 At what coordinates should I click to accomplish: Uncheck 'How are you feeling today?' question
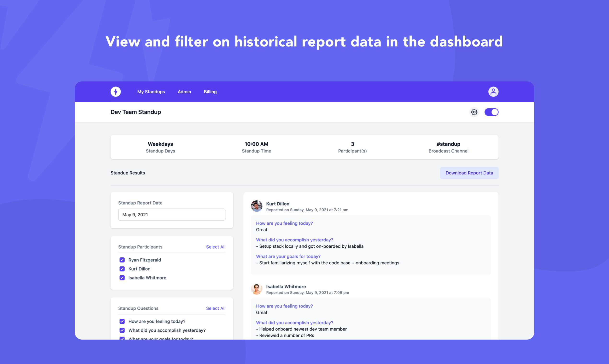point(122,321)
